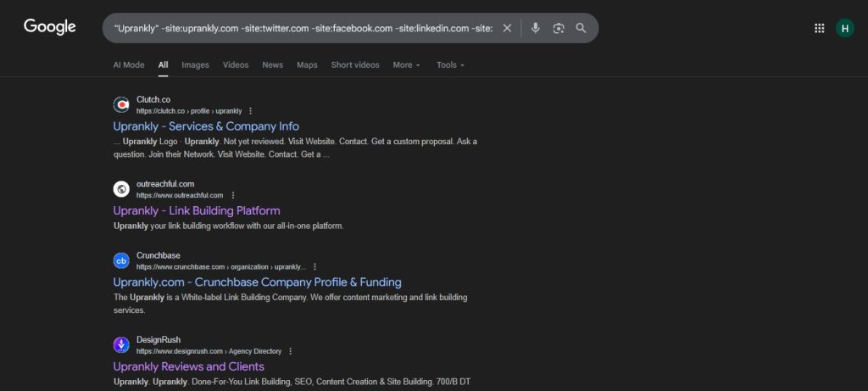This screenshot has width=868, height=391.
Task: Click the 'all-in-one platform' snippet text
Action: [310, 226]
